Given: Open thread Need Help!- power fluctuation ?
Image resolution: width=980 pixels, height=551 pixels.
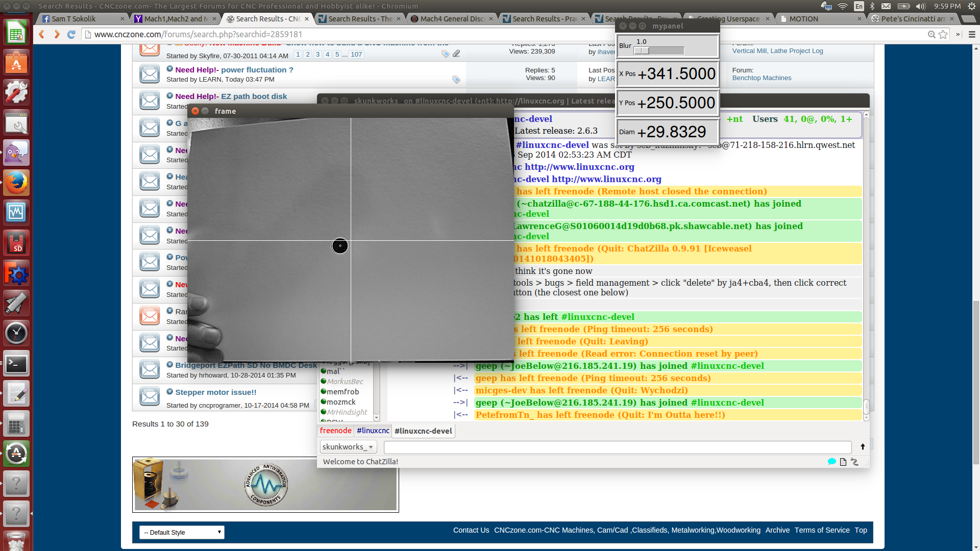Looking at the screenshot, I should [x=234, y=70].
